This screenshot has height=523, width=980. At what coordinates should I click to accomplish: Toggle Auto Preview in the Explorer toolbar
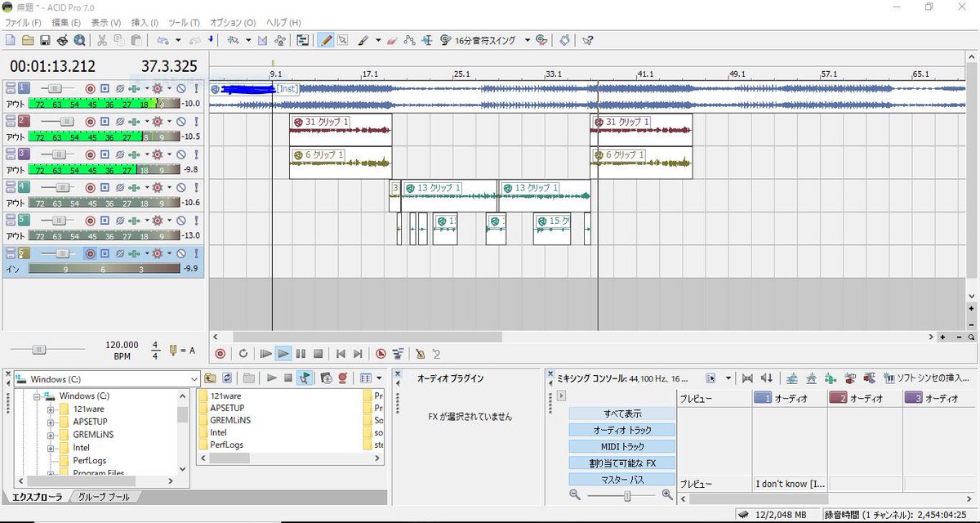click(x=305, y=378)
